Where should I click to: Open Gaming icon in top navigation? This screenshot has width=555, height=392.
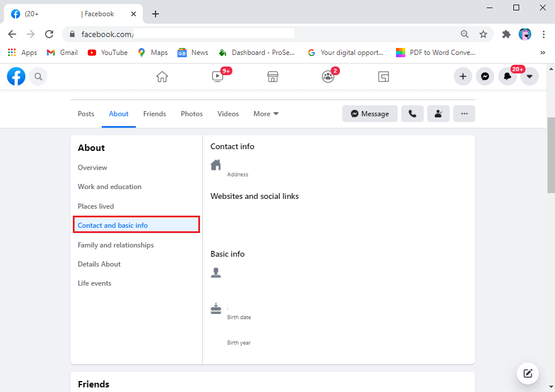[x=383, y=76]
